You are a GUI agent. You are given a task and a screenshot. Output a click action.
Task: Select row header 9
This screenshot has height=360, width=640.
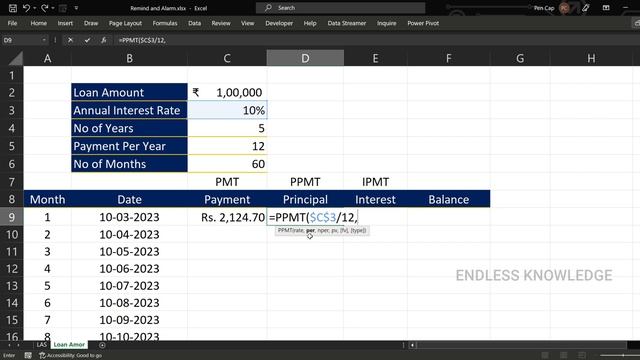(x=11, y=217)
